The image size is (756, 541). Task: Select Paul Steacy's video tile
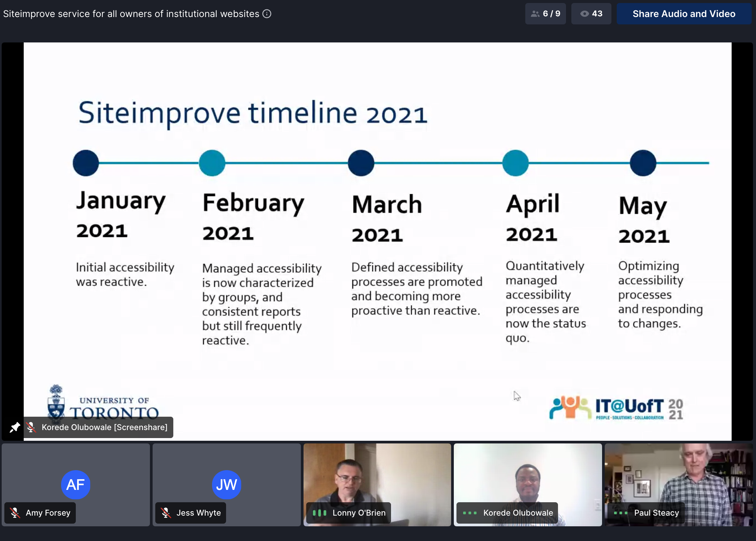tap(679, 485)
